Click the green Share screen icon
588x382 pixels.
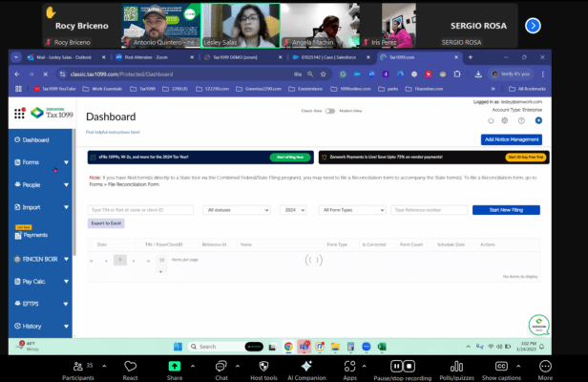coord(175,366)
